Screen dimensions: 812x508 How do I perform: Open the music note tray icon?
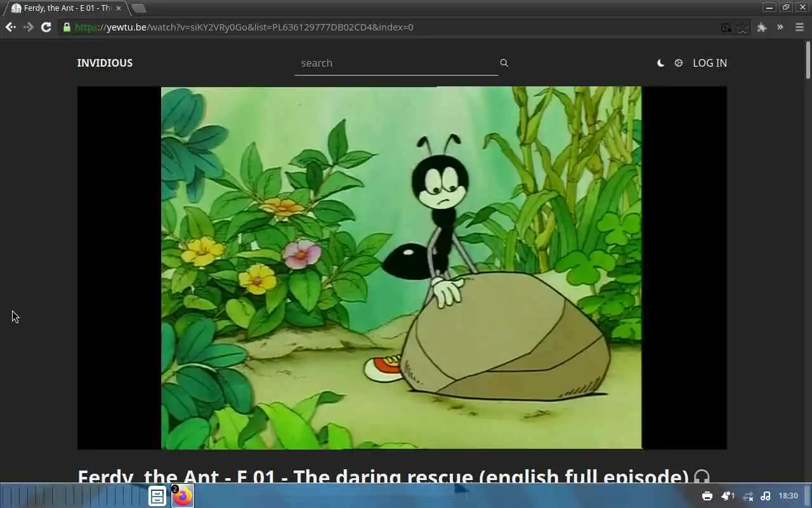[766, 496]
